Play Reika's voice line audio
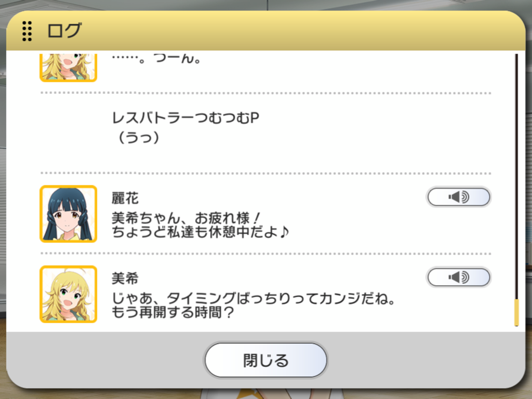This screenshot has height=399, width=532. (x=458, y=197)
